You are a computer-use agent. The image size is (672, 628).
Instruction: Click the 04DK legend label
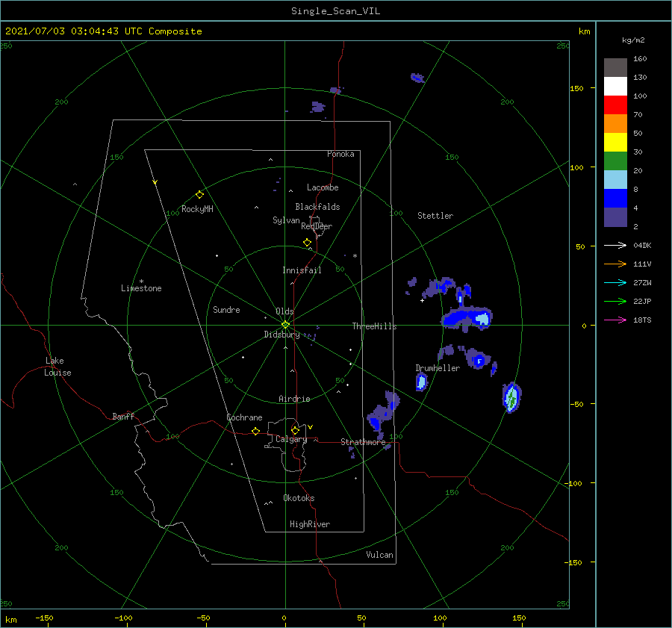642,245
